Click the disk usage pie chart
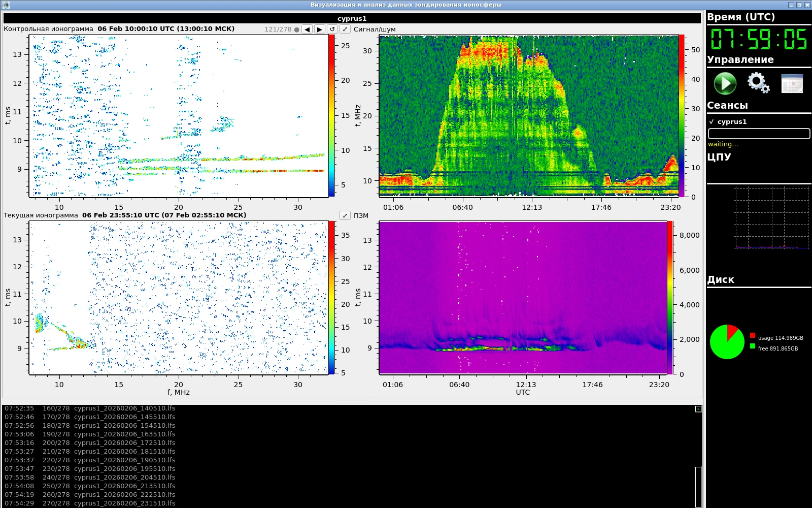The width and height of the screenshot is (812, 508). 727,342
